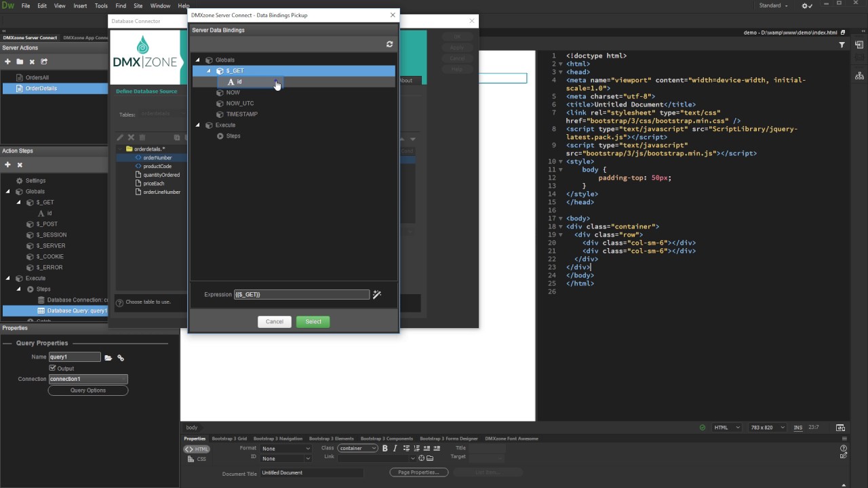Image resolution: width=868 pixels, height=488 pixels.
Task: Click the query Name input field
Action: point(75,357)
